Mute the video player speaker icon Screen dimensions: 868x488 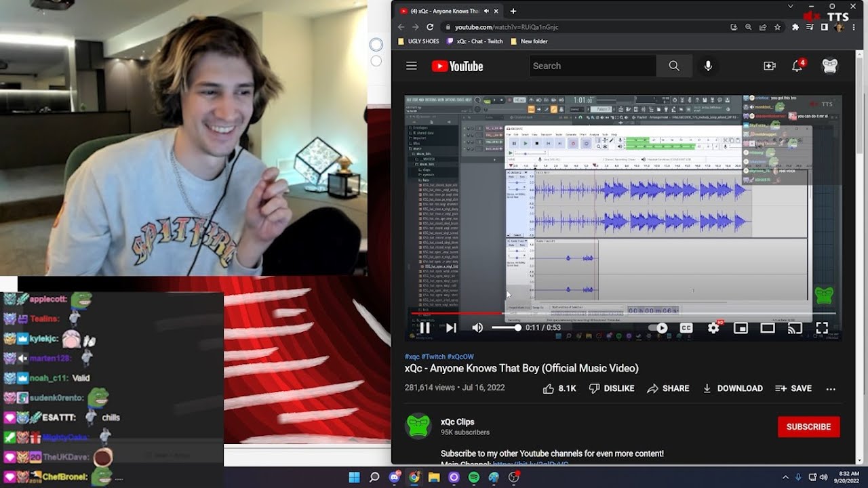point(477,328)
